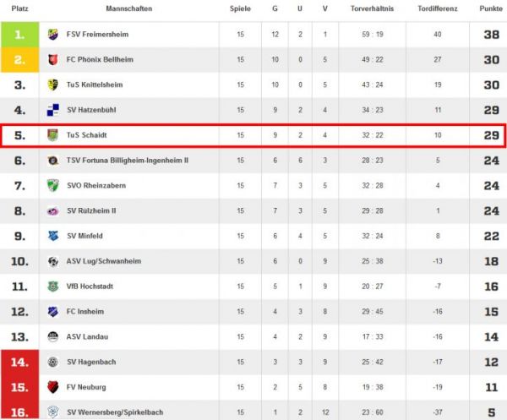Click the FSV Freimersheim club crest
Image resolution: width=507 pixels, height=420 pixels.
[x=53, y=35]
